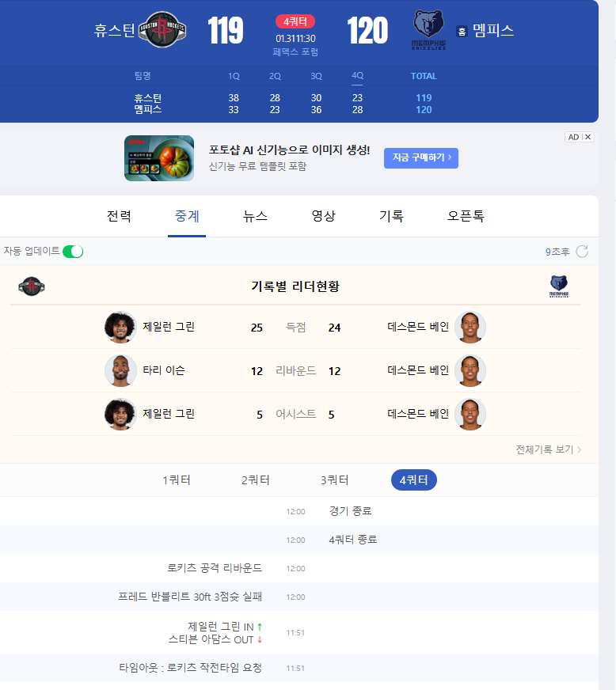Click the Photoshop ad thumbnail image
Image resolution: width=616 pixels, height=690 pixels.
(x=159, y=158)
